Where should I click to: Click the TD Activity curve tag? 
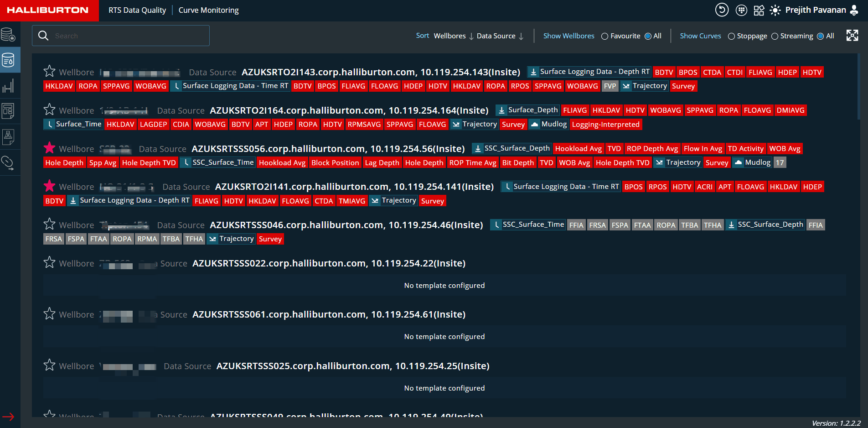(745, 149)
